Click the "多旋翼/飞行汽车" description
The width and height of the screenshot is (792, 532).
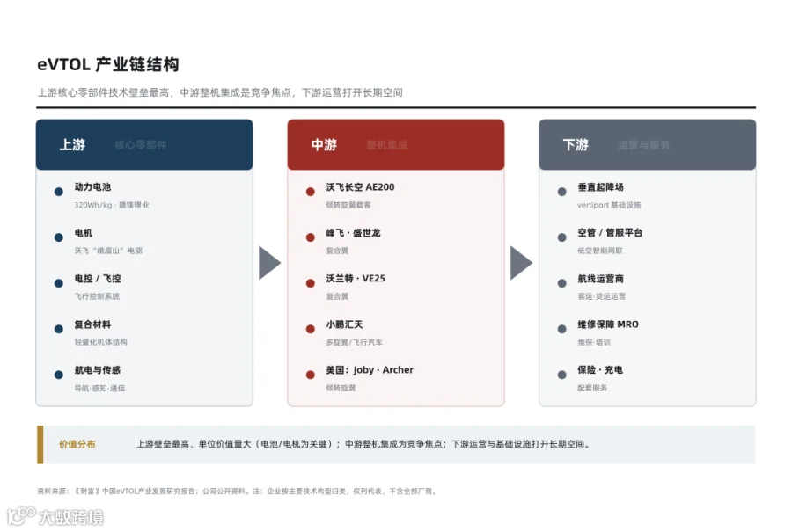354,342
